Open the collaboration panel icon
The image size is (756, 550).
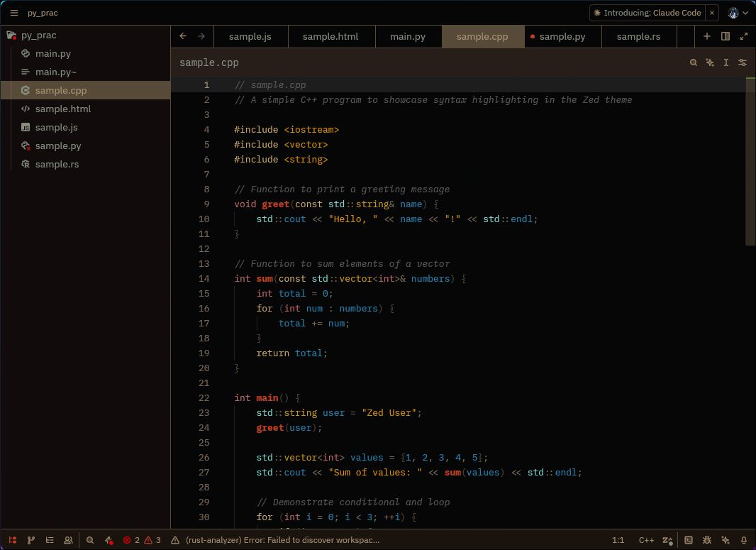click(x=68, y=540)
